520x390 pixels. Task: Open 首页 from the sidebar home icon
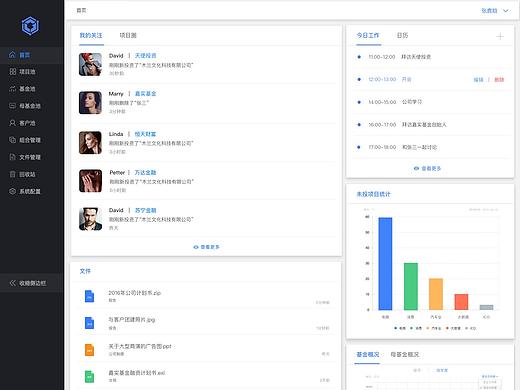click(12, 55)
